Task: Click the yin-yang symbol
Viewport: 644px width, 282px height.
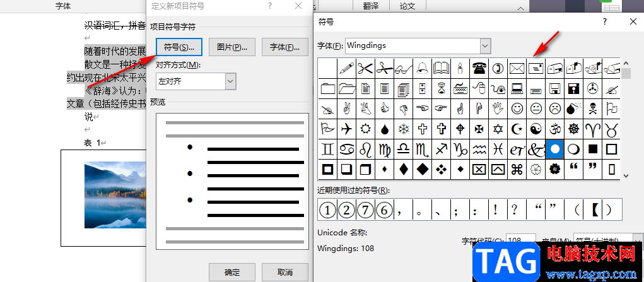Action: click(x=536, y=129)
